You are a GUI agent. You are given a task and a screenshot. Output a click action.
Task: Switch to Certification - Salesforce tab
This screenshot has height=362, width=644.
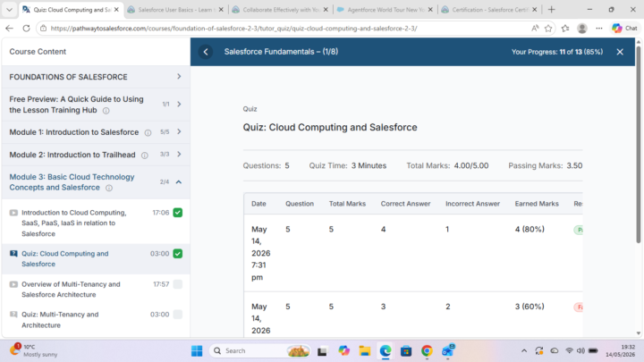tap(490, 10)
